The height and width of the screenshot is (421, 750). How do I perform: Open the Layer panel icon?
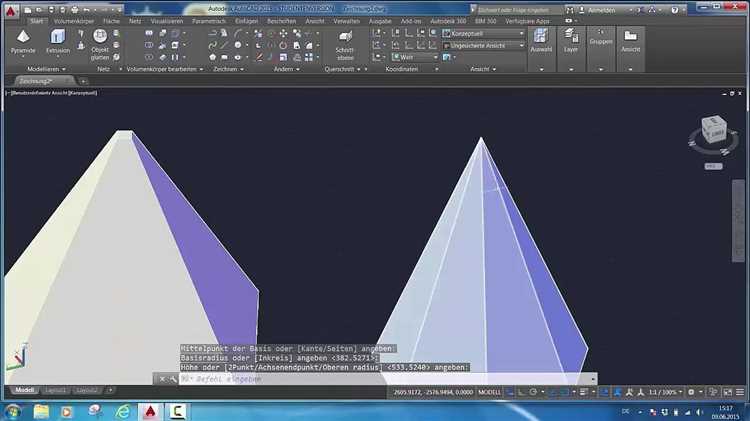(571, 36)
